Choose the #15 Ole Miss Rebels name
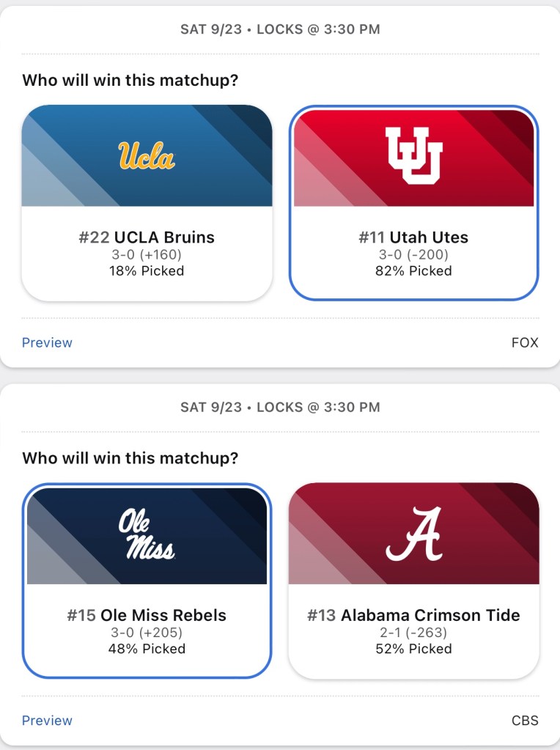560x750 pixels. (x=147, y=615)
